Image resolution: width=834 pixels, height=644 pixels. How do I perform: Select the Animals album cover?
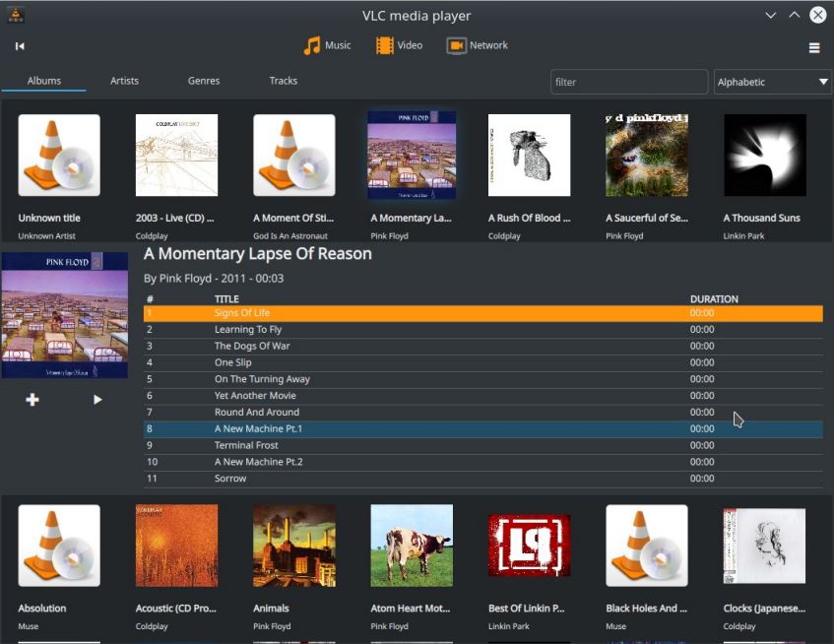point(294,546)
